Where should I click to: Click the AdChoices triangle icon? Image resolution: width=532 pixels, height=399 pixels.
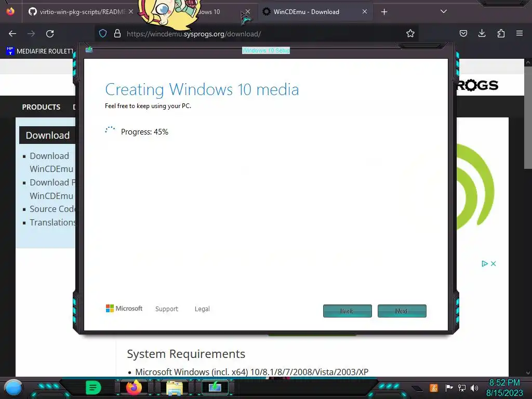(485, 263)
